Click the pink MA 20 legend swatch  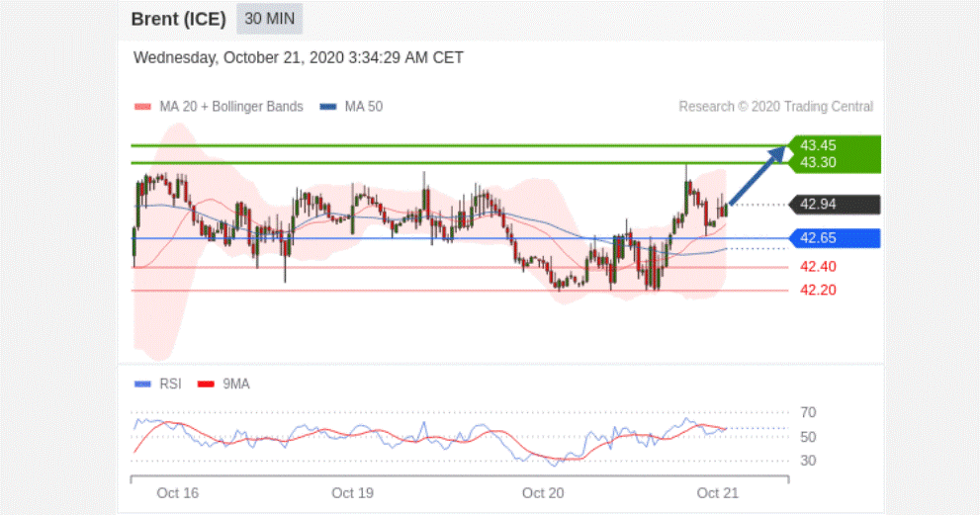(x=142, y=107)
